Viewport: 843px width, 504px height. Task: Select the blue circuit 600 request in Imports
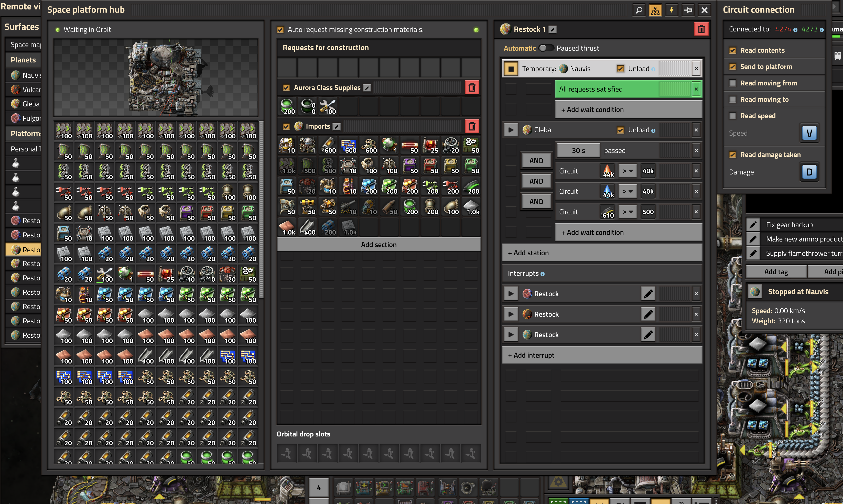(x=349, y=146)
